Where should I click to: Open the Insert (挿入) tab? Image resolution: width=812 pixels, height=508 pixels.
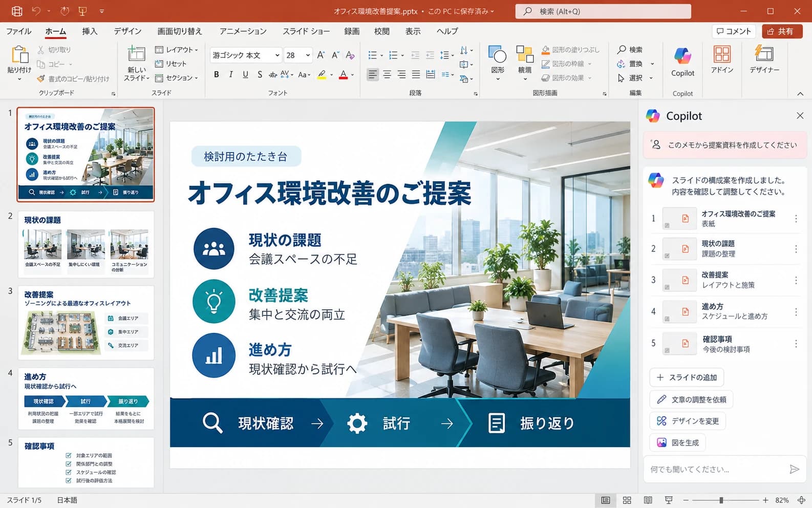pos(90,31)
